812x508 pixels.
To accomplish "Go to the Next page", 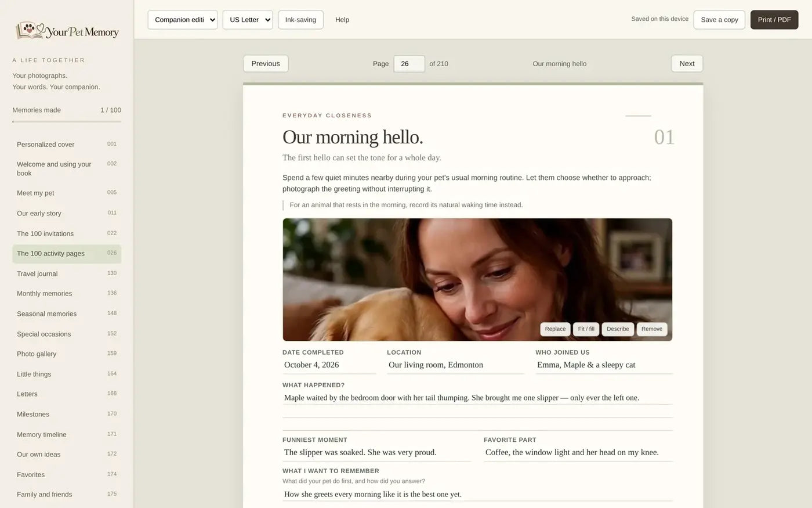I will pyautogui.click(x=687, y=64).
